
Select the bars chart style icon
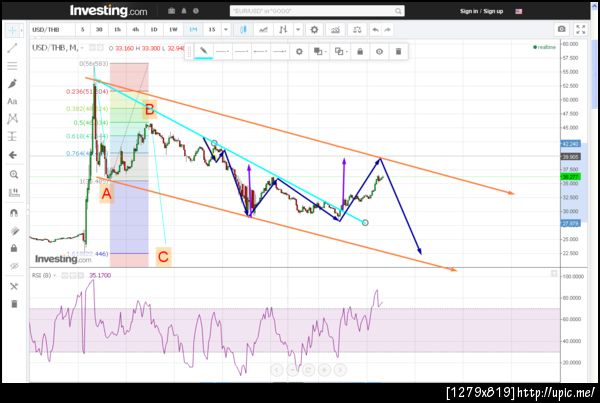(x=283, y=30)
